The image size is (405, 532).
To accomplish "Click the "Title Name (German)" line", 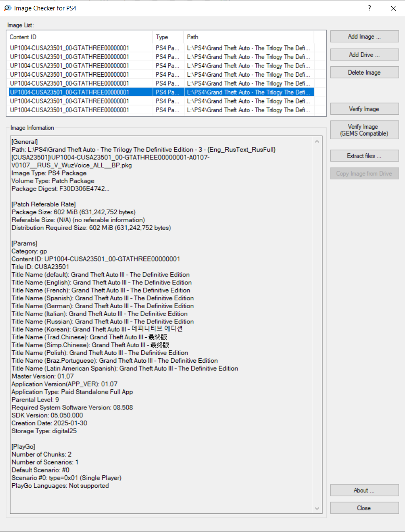I will click(102, 306).
